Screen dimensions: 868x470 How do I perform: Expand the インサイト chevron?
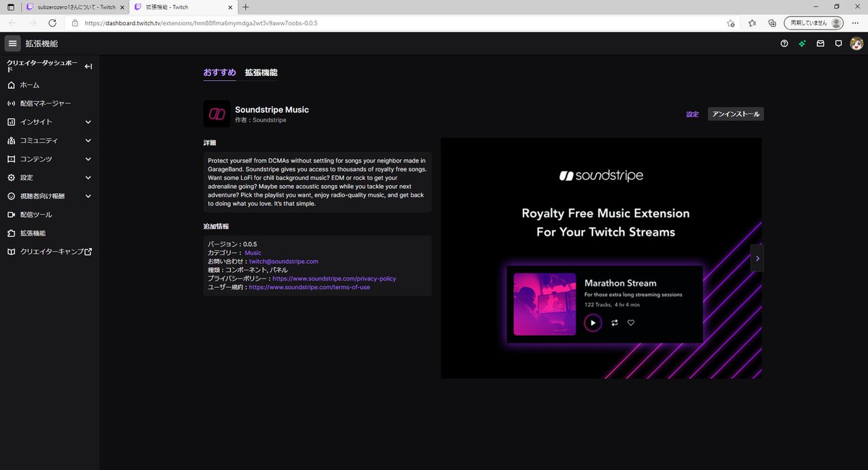click(x=88, y=122)
